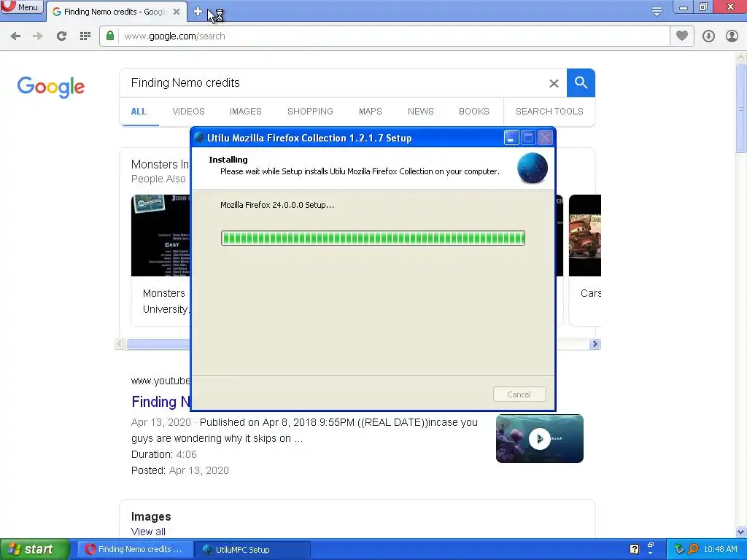Click the browser Forward arrow
Image resolution: width=747 pixels, height=560 pixels.
38,36
